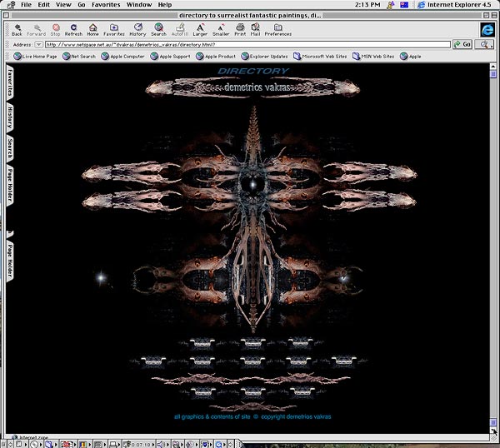Click the AutoFill toolbar button

180,30
